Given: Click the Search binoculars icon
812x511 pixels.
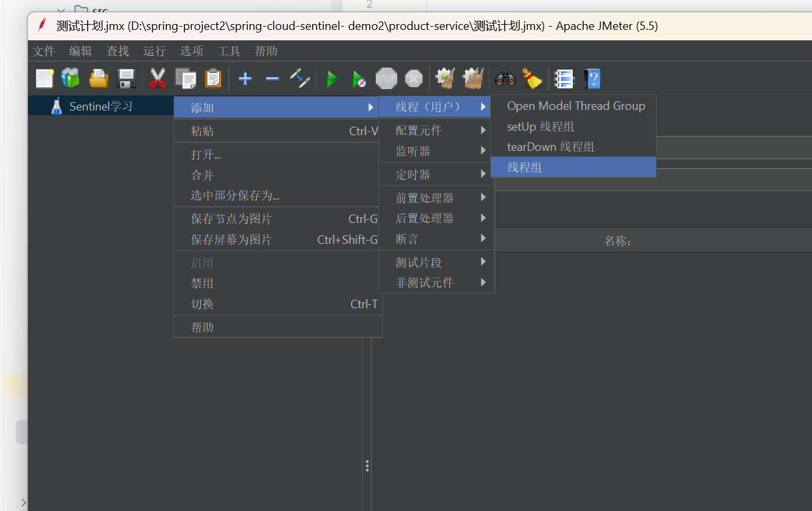Looking at the screenshot, I should [x=505, y=79].
